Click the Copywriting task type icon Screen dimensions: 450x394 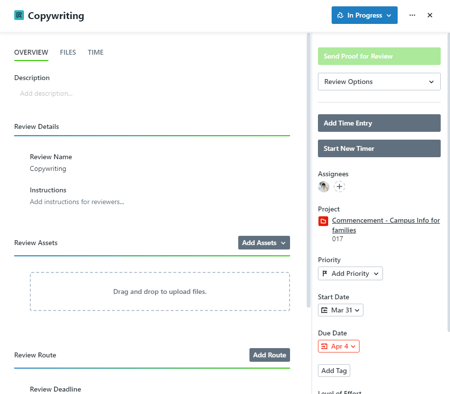(19, 15)
